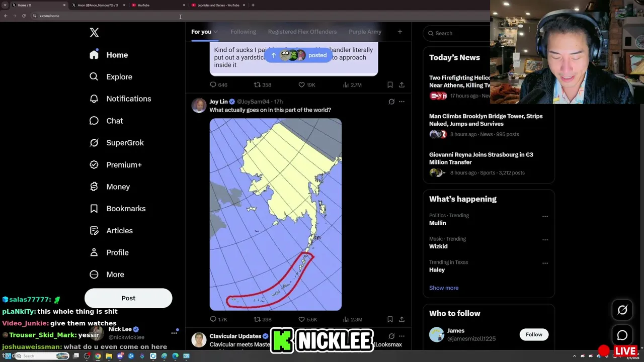The height and width of the screenshot is (362, 644).
Task: Click the Post button
Action: click(x=128, y=298)
